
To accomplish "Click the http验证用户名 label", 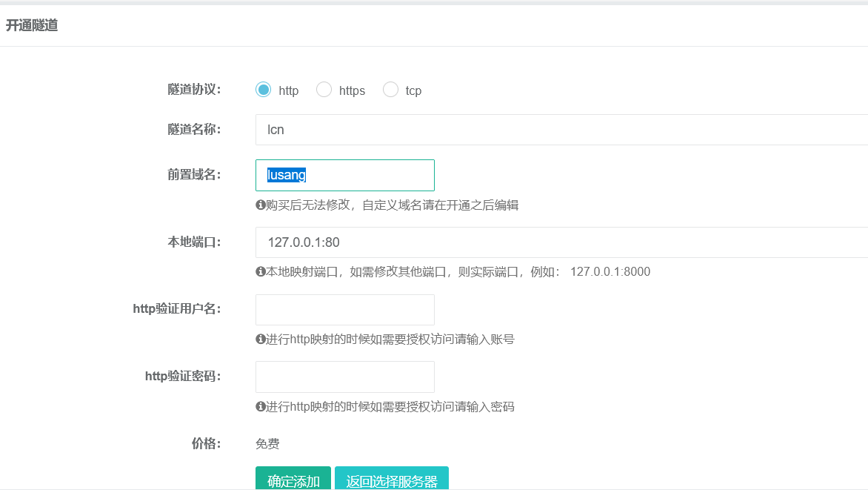I will pyautogui.click(x=177, y=309).
